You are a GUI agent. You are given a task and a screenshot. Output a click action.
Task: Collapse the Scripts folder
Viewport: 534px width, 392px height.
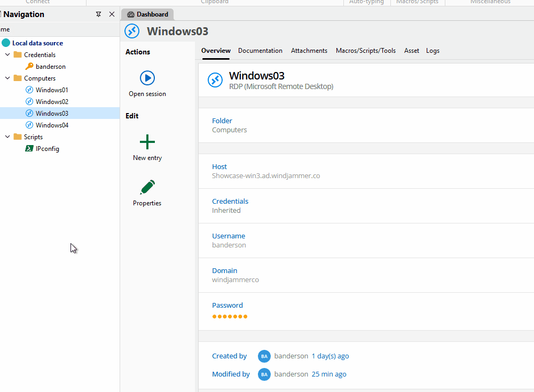pyautogui.click(x=7, y=137)
